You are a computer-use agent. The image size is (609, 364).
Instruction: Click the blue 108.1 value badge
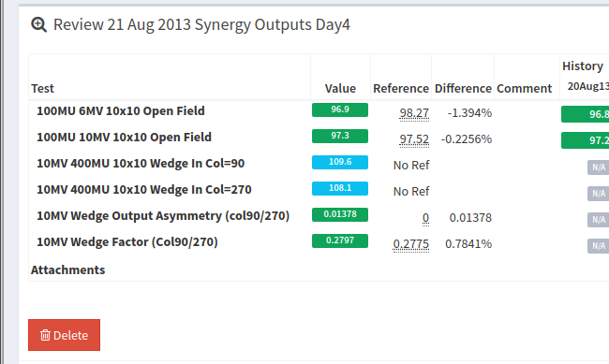[340, 189]
